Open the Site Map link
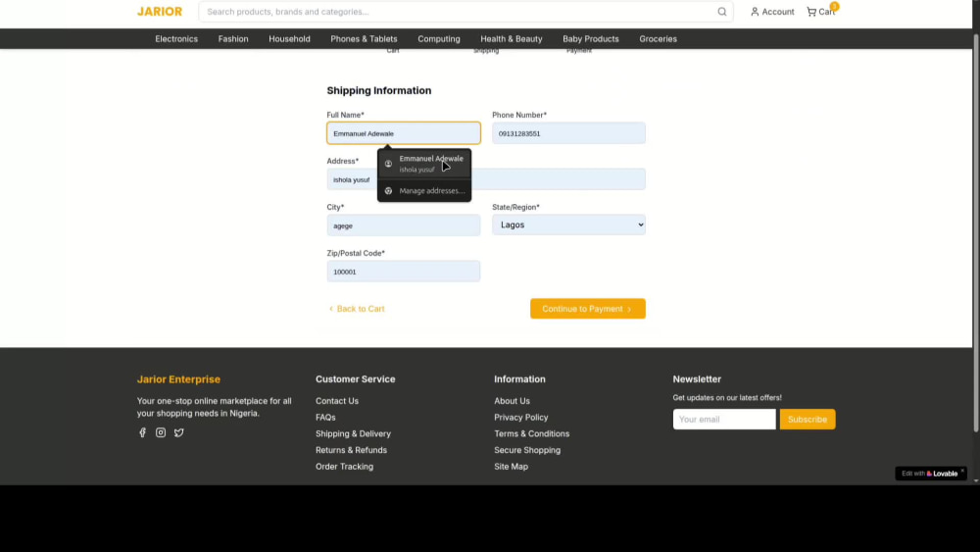Screen dimensions: 980x552 tap(512, 467)
